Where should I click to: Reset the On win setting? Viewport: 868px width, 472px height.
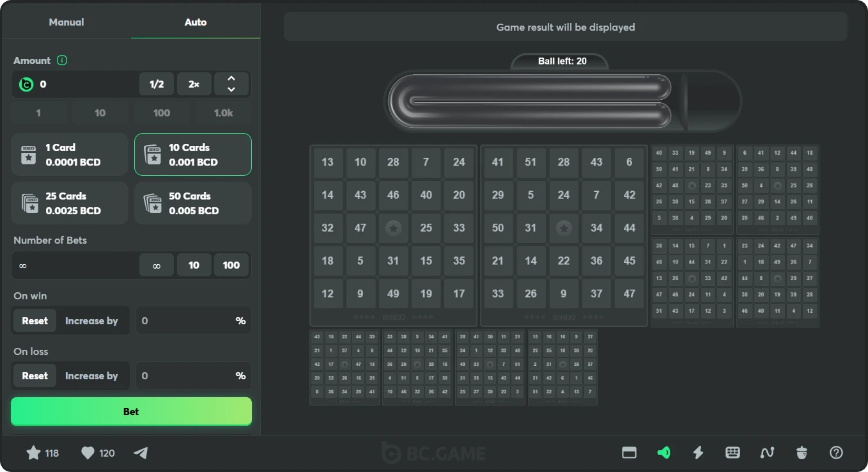click(x=34, y=320)
